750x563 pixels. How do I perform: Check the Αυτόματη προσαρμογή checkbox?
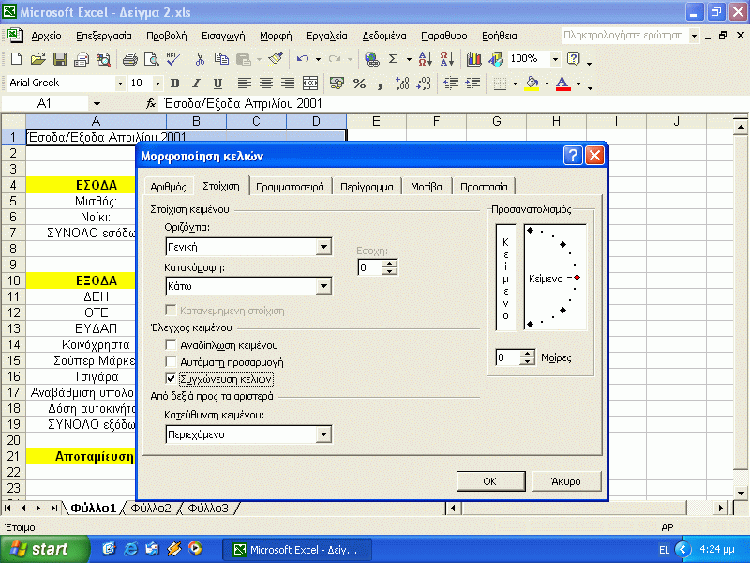(x=170, y=362)
